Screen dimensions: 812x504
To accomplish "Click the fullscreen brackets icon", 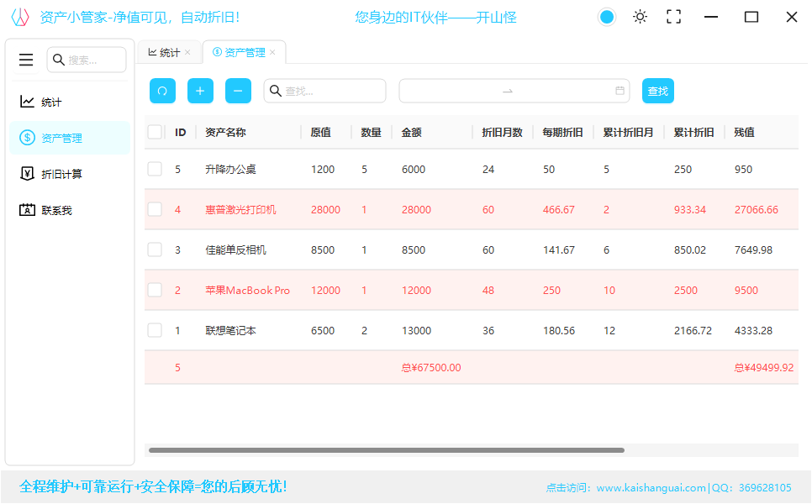I will point(674,17).
